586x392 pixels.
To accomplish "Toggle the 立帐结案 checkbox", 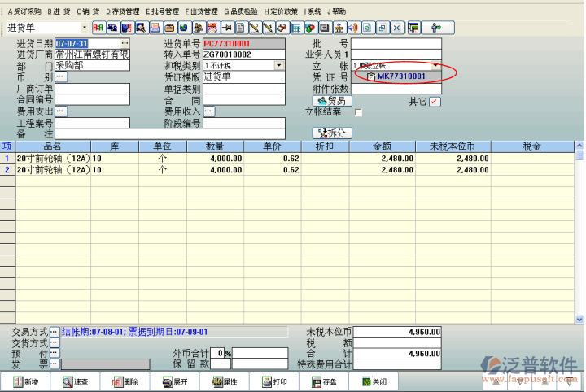I will [358, 112].
